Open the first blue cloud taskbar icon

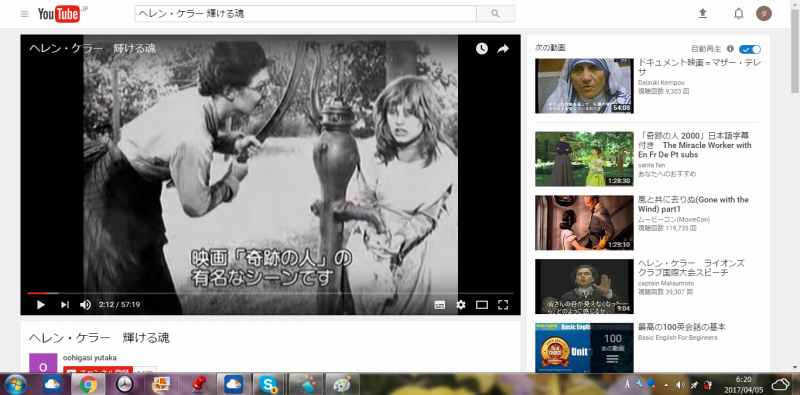pyautogui.click(x=52, y=384)
